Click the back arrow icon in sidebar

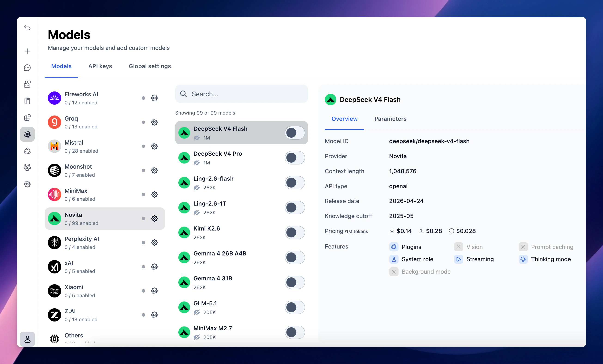27,28
